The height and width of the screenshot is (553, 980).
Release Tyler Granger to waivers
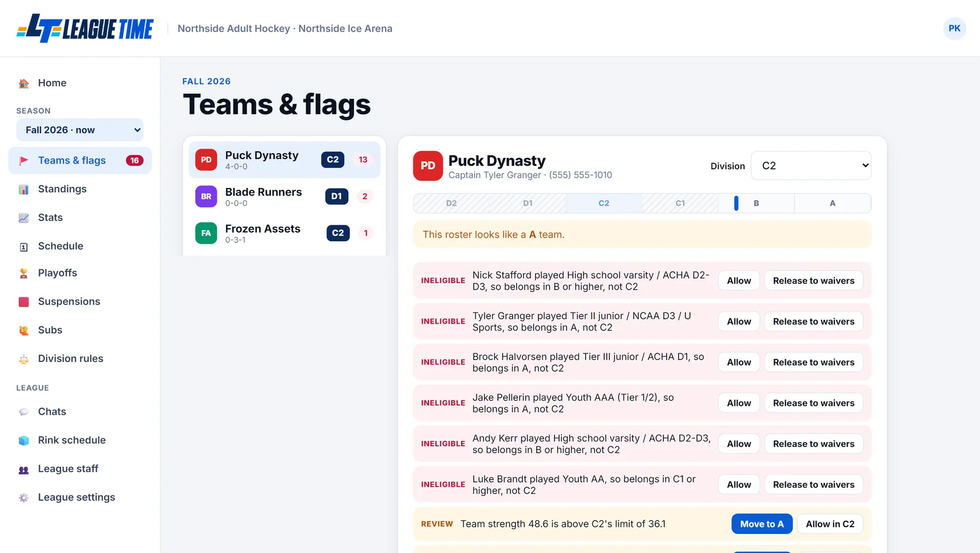(813, 322)
